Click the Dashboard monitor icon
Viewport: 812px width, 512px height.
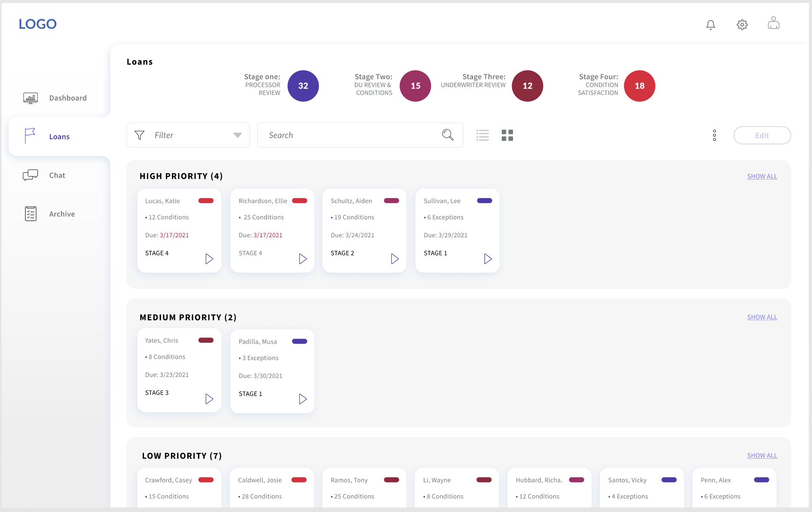click(31, 98)
